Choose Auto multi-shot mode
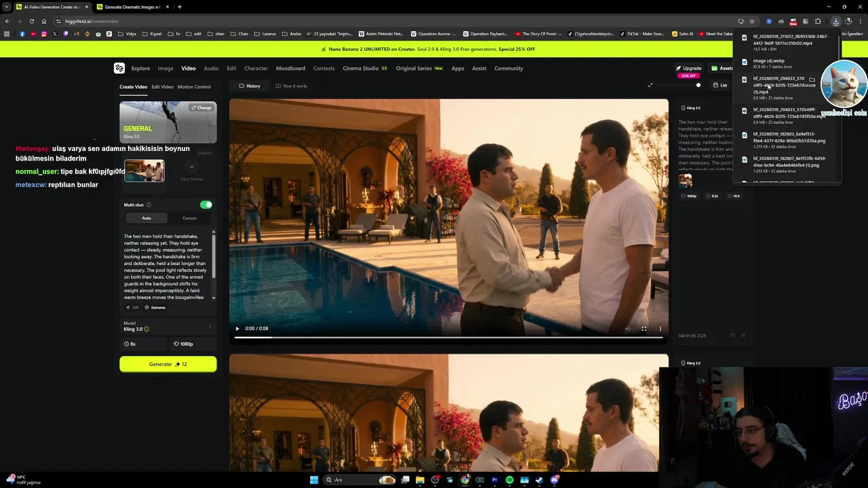 146,218
